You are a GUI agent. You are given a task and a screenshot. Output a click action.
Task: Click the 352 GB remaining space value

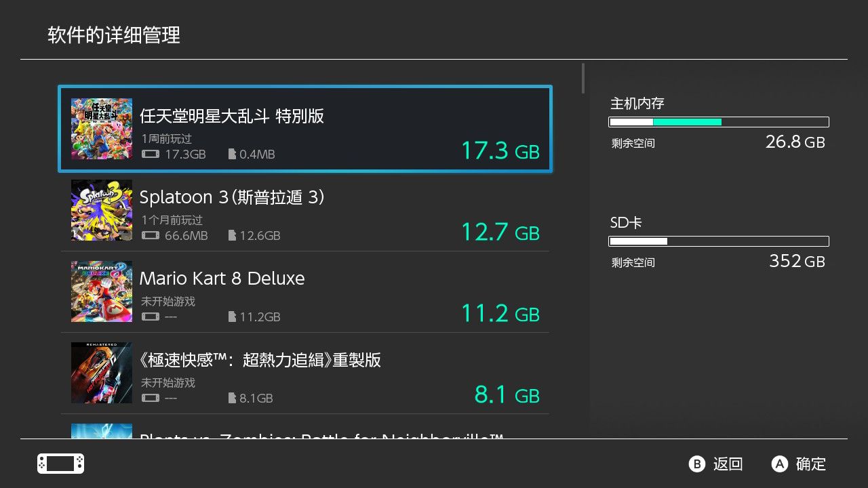click(797, 261)
